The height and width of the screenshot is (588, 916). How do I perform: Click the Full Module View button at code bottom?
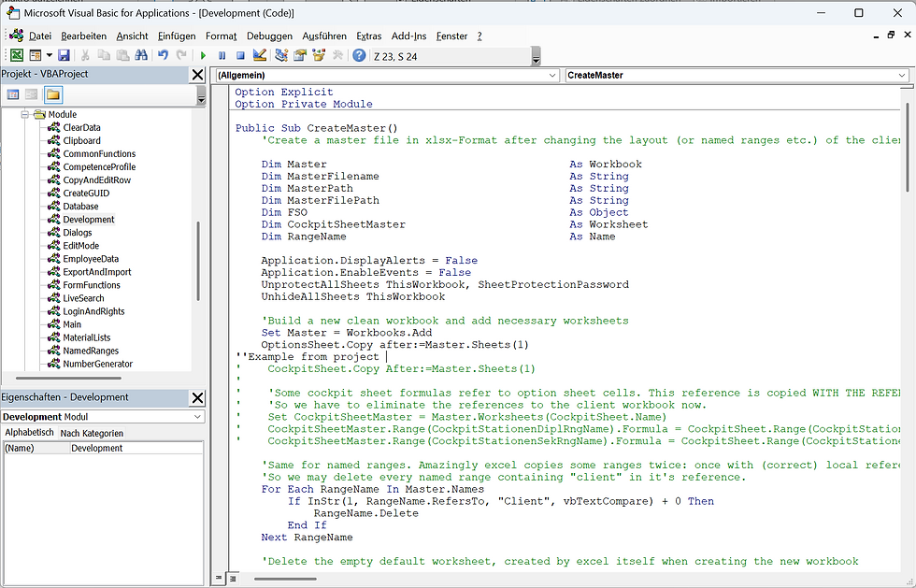(233, 579)
